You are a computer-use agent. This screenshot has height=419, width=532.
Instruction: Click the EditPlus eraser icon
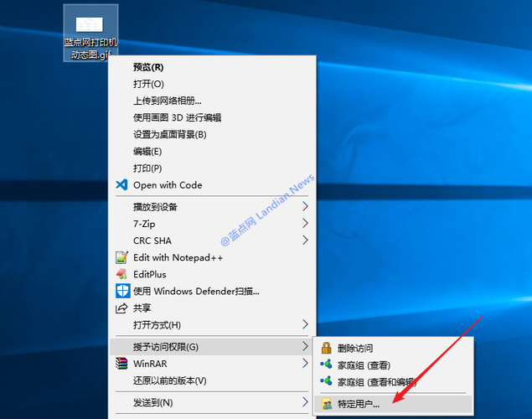pos(121,274)
